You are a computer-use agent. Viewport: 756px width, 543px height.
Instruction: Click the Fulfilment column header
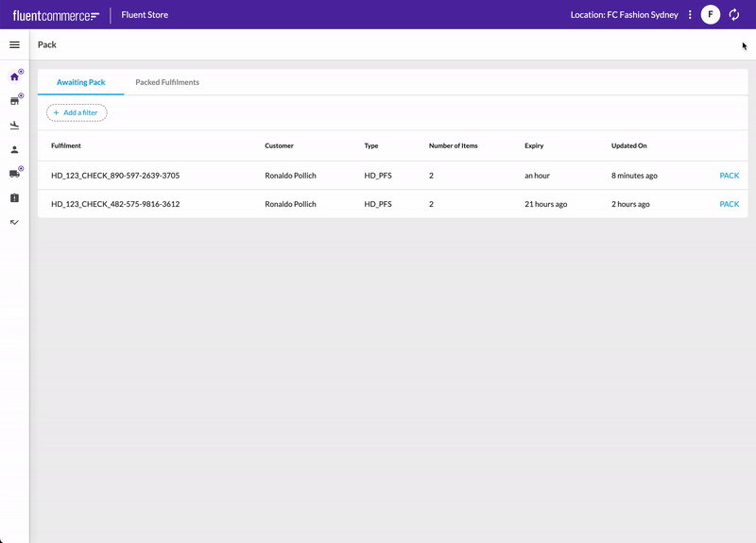[x=66, y=145]
